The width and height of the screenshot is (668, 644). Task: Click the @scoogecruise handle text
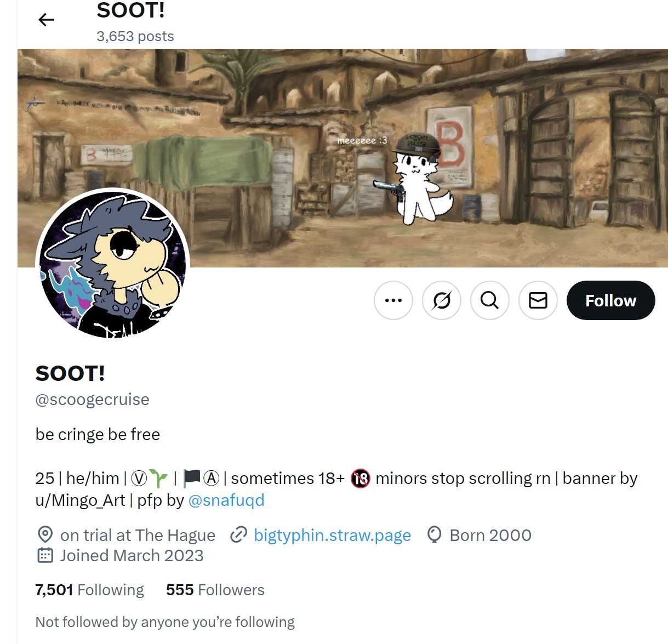tap(93, 400)
